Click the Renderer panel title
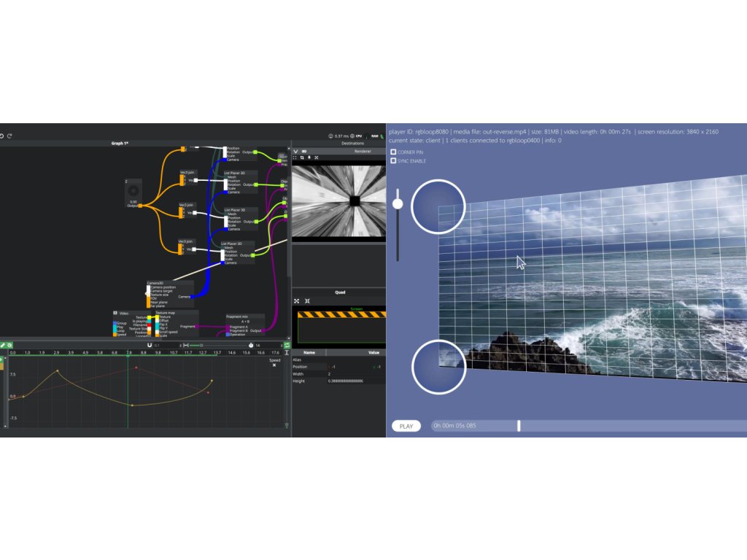The width and height of the screenshot is (747, 560). pyautogui.click(x=363, y=152)
